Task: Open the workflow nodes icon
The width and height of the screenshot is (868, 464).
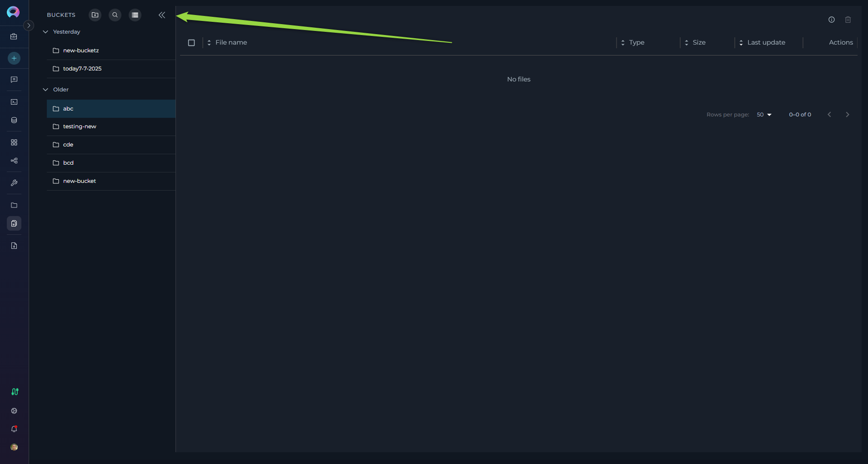Action: point(14,161)
